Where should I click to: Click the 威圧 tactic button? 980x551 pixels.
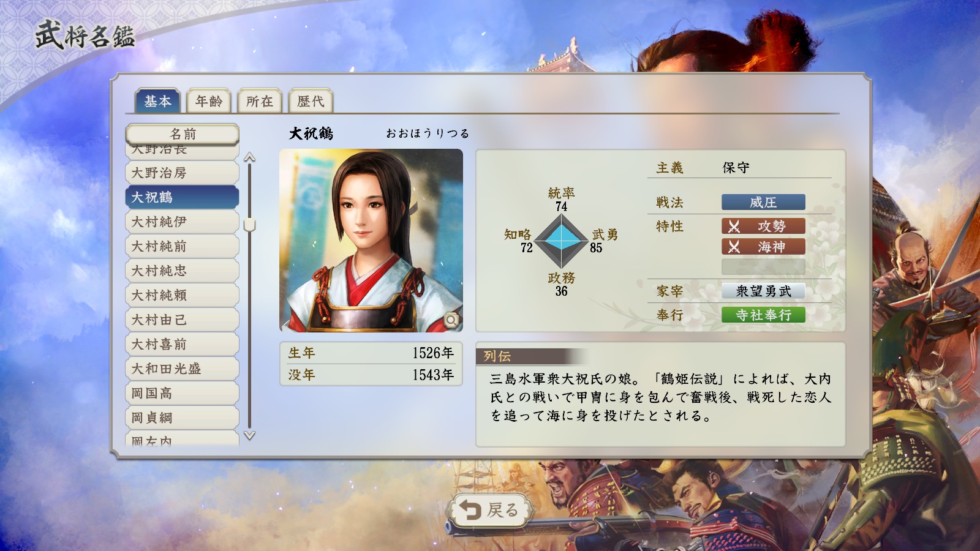click(x=763, y=202)
